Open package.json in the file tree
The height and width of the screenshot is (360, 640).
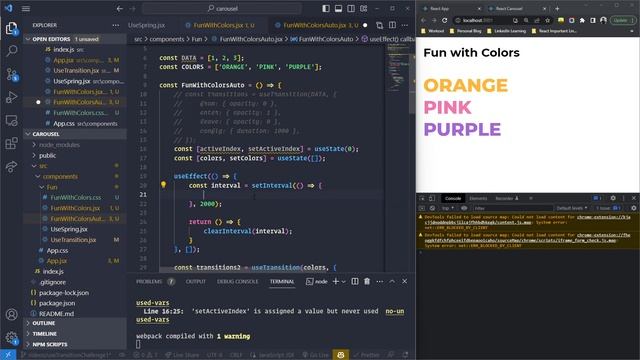click(57, 303)
